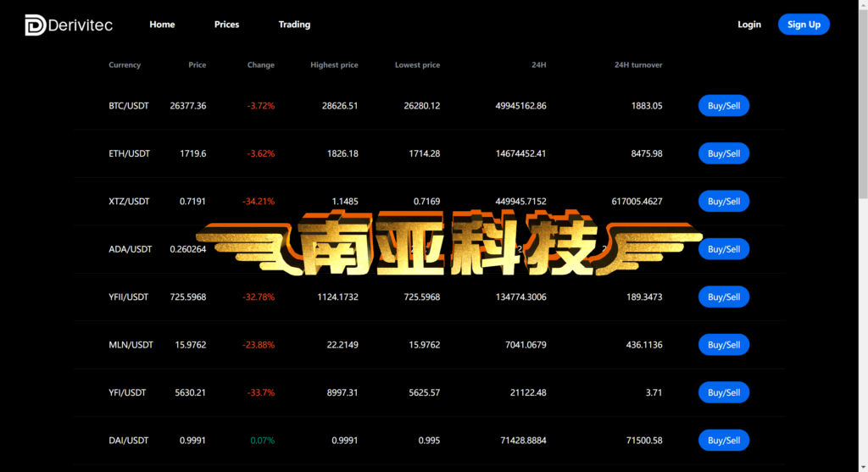Click the YFI price 5630.21
This screenshot has width=868, height=472.
point(191,392)
